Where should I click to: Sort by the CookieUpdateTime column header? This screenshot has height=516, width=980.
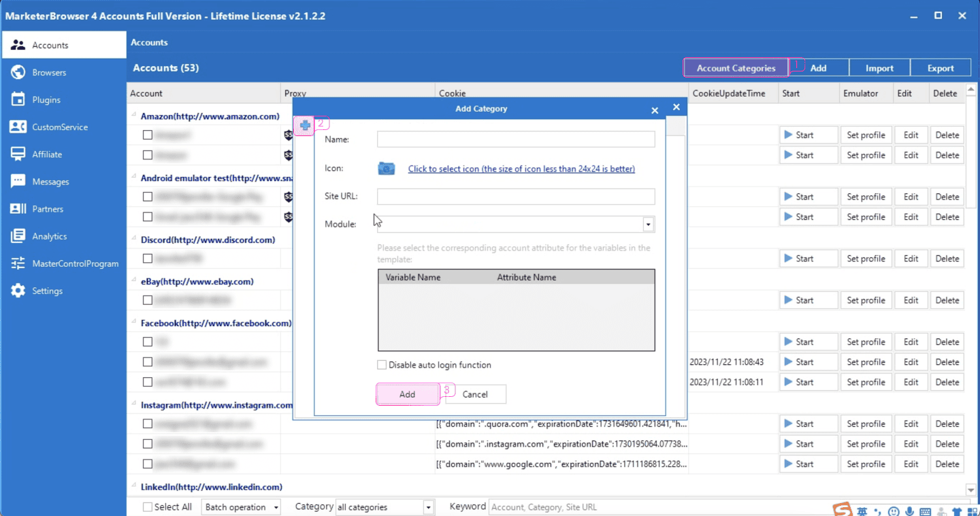(x=734, y=93)
